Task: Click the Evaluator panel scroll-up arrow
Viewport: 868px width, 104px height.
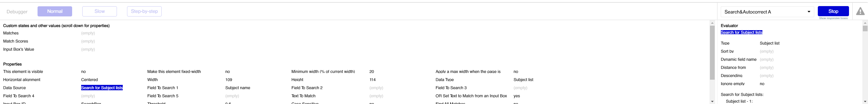Action: tap(865, 23)
